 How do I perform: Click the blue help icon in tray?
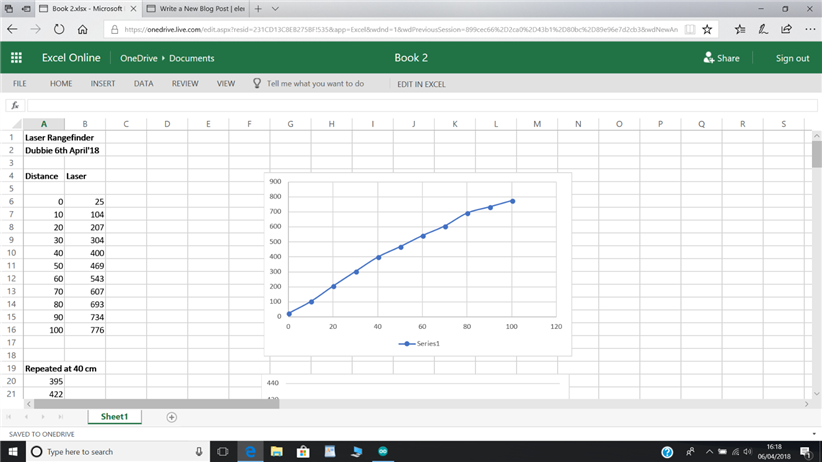click(667, 452)
